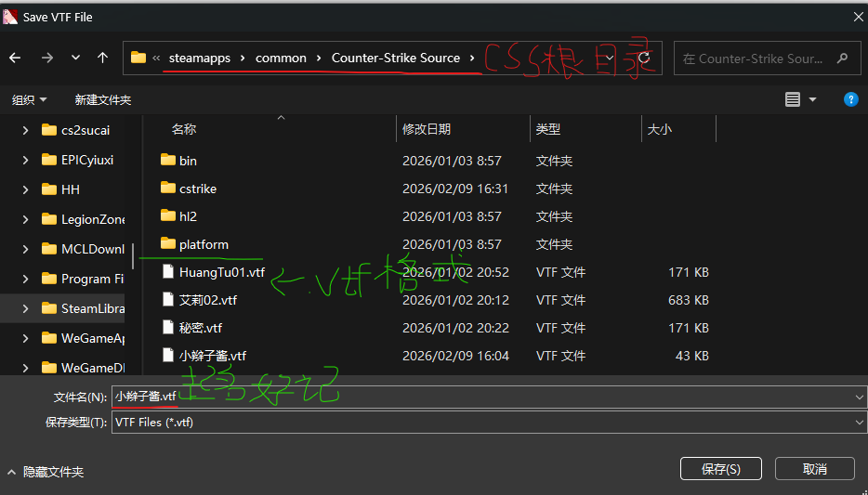This screenshot has width=868, height=495.
Task: Expand the 保存类型 VTF Files dropdown
Action: (859, 423)
